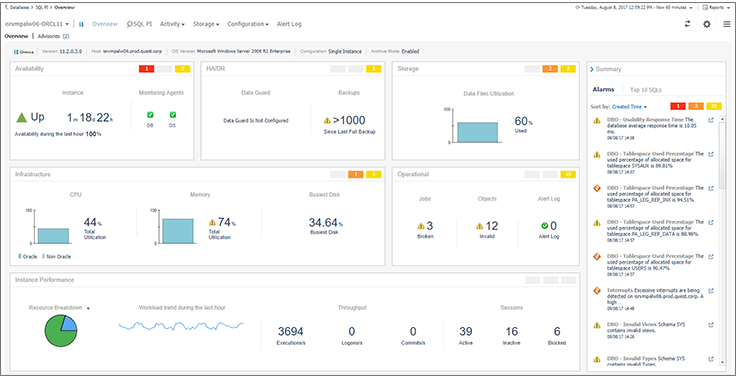The height and width of the screenshot is (378, 736).
Task: Click the red critical alarm count badge in Availability
Action: (x=146, y=69)
